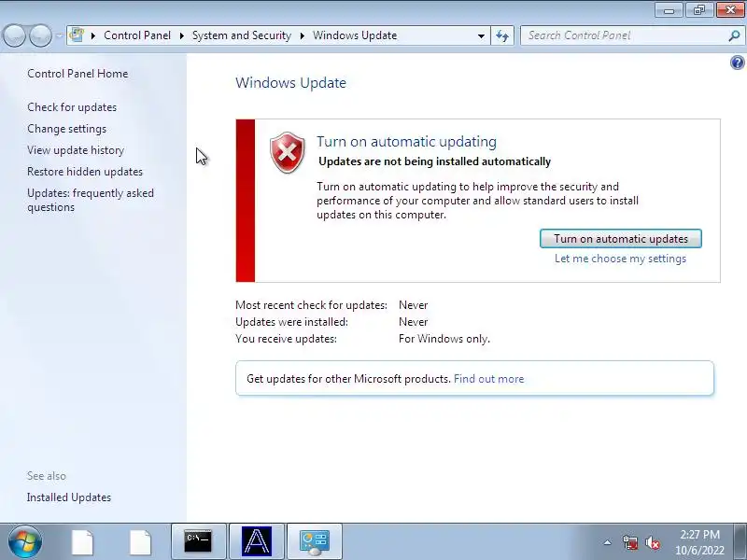The width and height of the screenshot is (747, 560).
Task: Open Restore hidden updates
Action: point(85,172)
